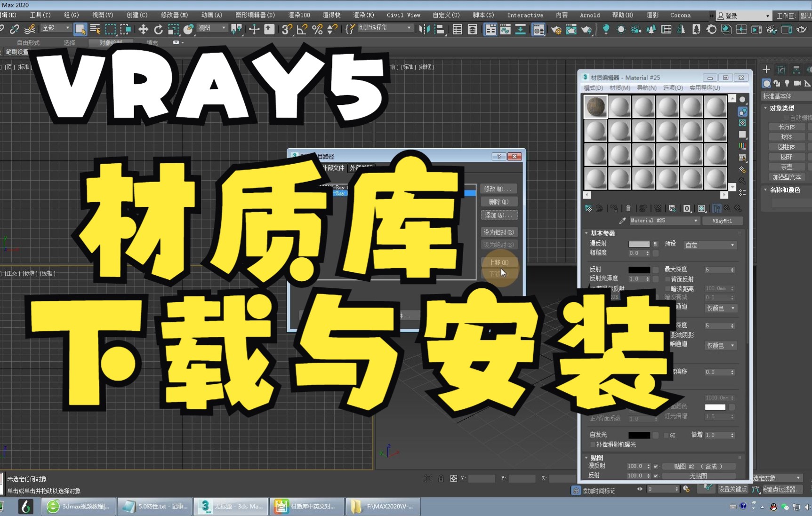The image size is (812, 516).
Task: Select the first textured material sample sphere
Action: 595,106
